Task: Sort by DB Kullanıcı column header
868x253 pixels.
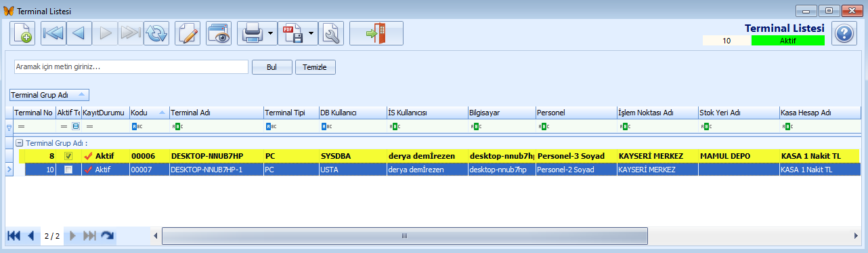Action: coord(352,112)
